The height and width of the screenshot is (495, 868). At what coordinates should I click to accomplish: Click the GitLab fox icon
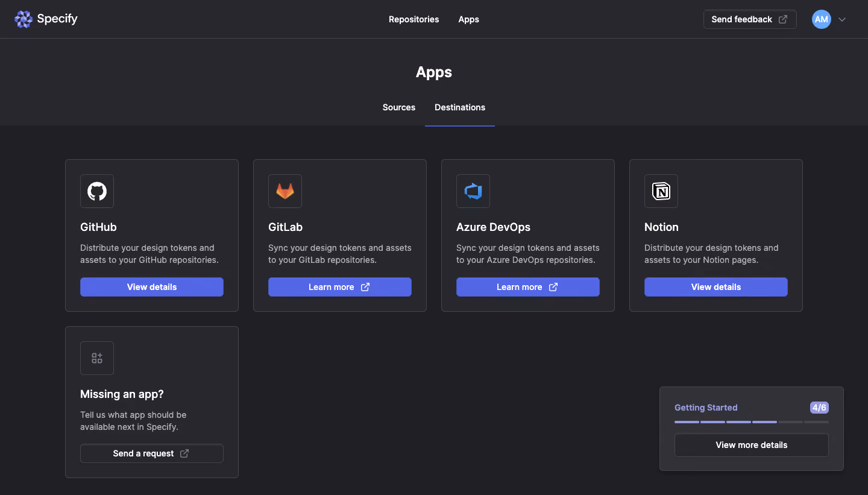pyautogui.click(x=285, y=191)
